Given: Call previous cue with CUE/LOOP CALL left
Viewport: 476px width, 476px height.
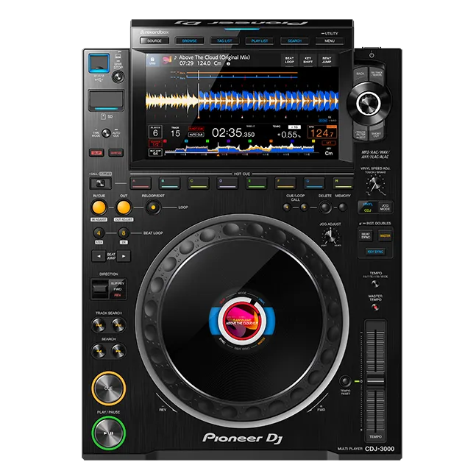Looking at the screenshot, I should click(x=287, y=207).
